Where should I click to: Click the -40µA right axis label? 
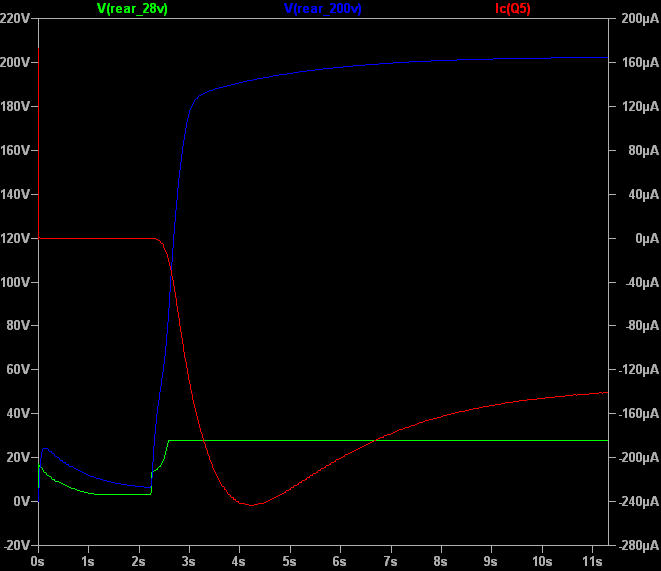pyautogui.click(x=642, y=282)
